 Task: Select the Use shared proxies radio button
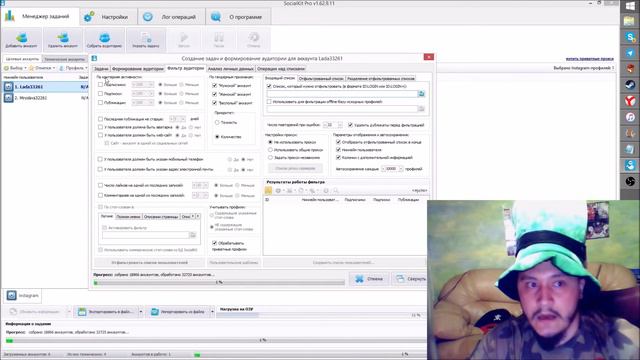pyautogui.click(x=270, y=150)
